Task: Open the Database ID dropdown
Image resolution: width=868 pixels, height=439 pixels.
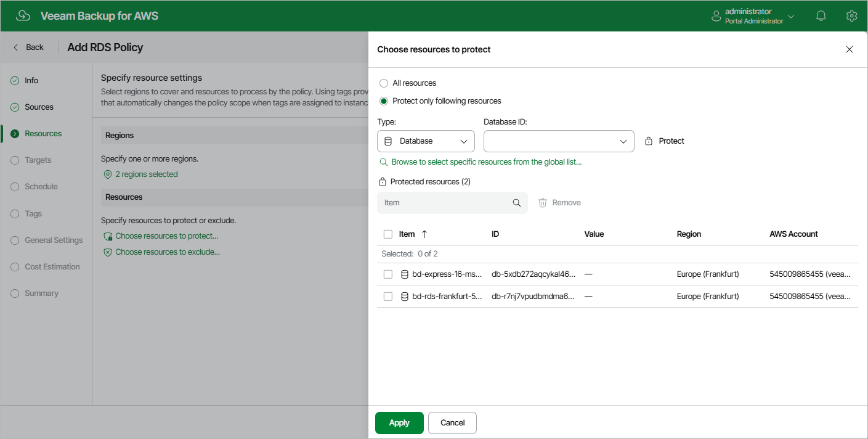Action: pos(559,141)
